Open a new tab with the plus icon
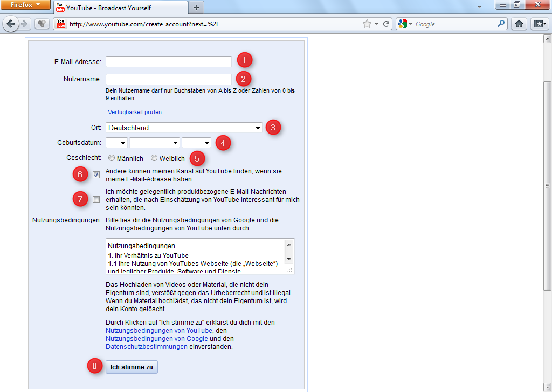 (196, 8)
